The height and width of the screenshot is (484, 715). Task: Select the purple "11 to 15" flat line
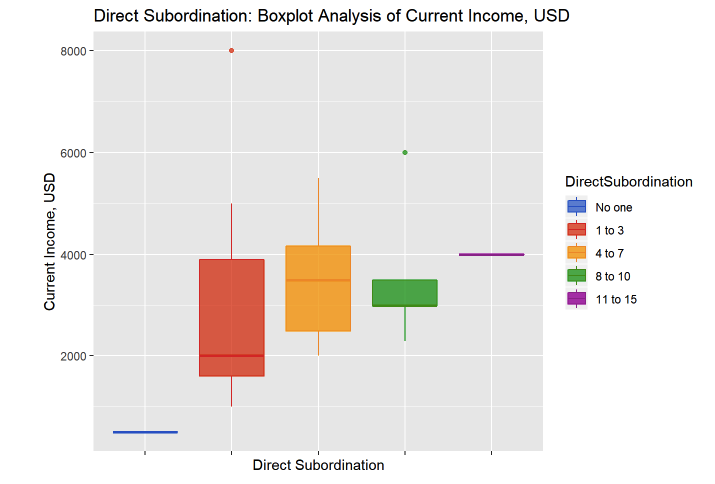(x=491, y=254)
